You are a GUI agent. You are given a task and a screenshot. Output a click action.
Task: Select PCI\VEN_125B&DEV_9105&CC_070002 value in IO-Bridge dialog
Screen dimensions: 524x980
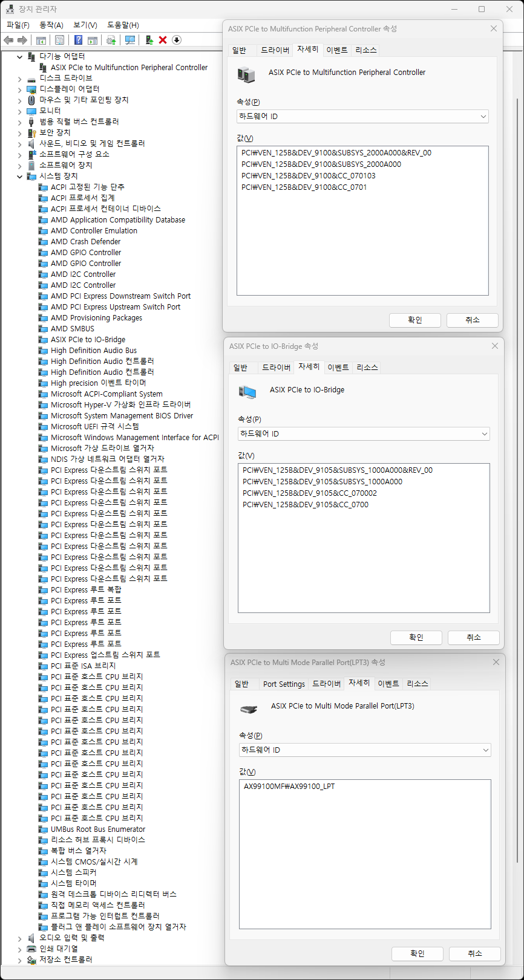coord(310,493)
